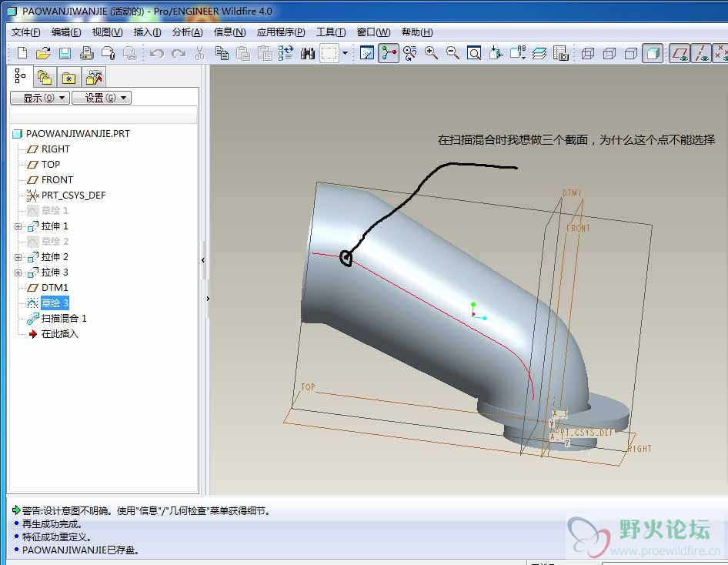Click the Paste icon
Image resolution: width=728 pixels, height=565 pixels.
coord(243,53)
